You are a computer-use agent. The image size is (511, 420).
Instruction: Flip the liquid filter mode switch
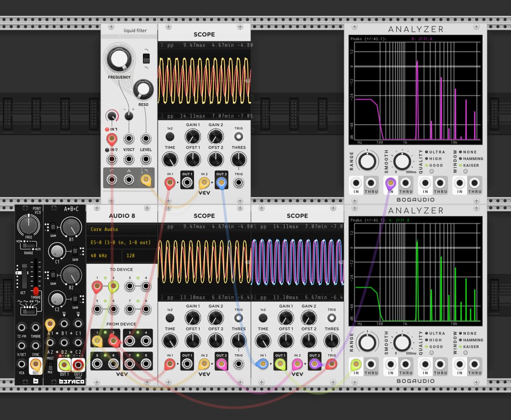(146, 58)
